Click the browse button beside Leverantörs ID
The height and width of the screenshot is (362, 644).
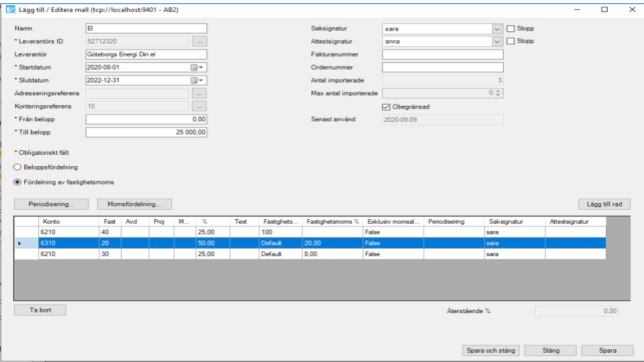199,42
